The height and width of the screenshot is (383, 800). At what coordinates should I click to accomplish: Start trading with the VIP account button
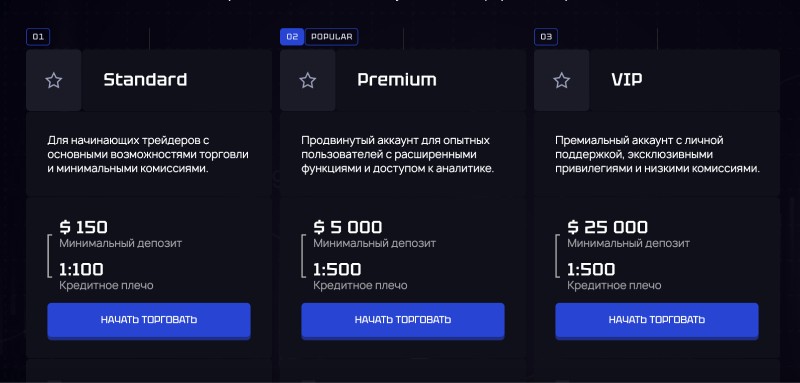657,320
